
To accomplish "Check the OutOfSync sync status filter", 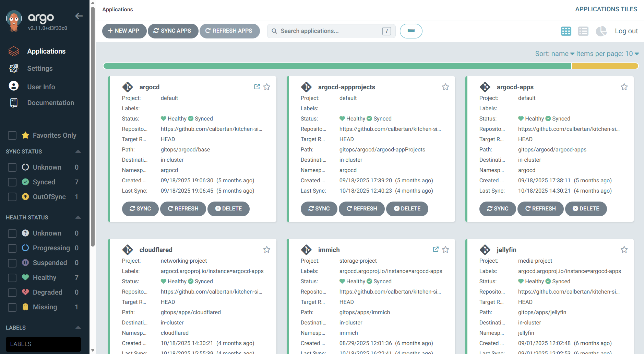I will pyautogui.click(x=12, y=197).
